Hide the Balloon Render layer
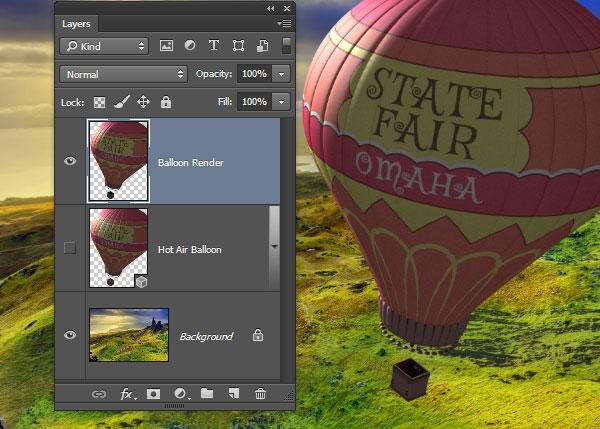The image size is (600, 429). click(70, 161)
